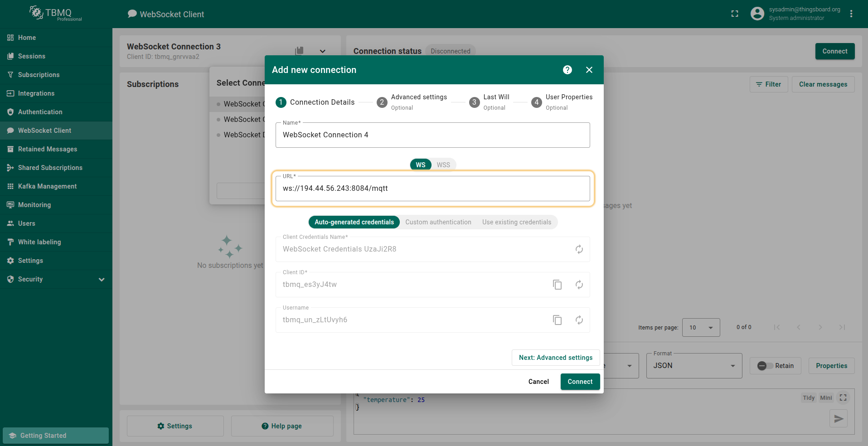Copy the Username value
868x446 pixels.
pyautogui.click(x=557, y=320)
